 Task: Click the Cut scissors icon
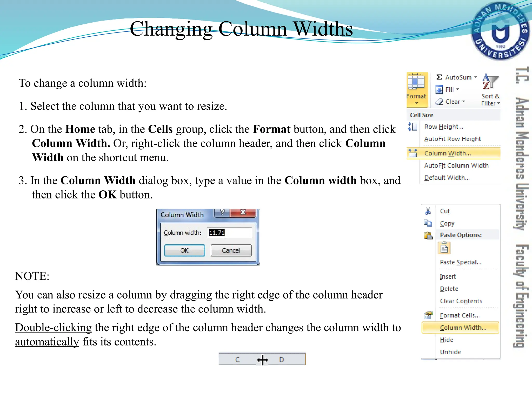point(428,211)
